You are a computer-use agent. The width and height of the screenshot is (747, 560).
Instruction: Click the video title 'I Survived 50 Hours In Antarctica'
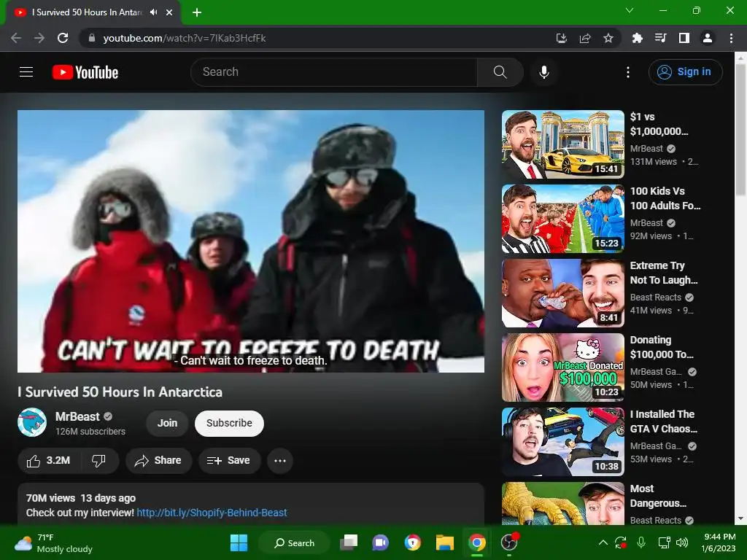pyautogui.click(x=120, y=392)
